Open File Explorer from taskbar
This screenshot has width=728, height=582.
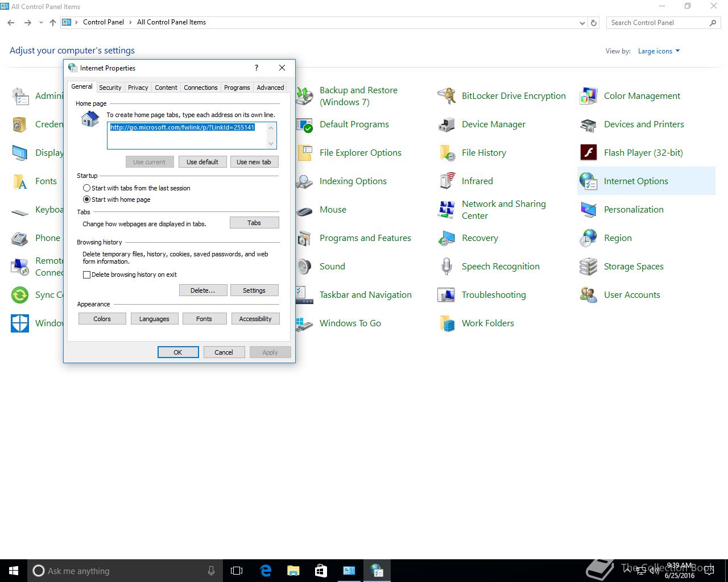pyautogui.click(x=293, y=571)
